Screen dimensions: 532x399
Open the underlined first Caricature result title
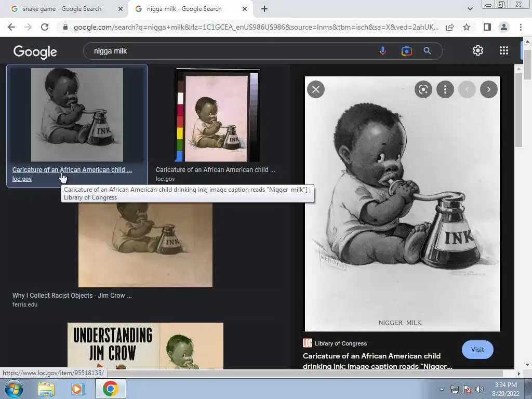tap(72, 170)
